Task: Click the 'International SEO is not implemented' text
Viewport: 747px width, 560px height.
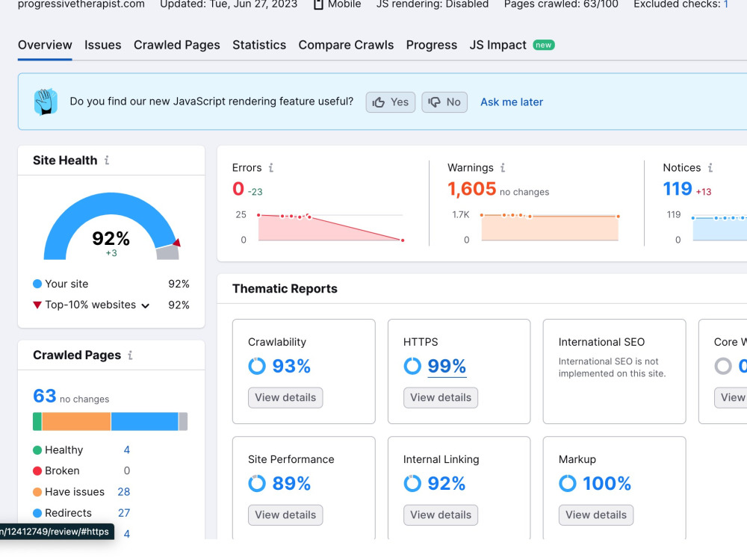Action: (x=613, y=367)
